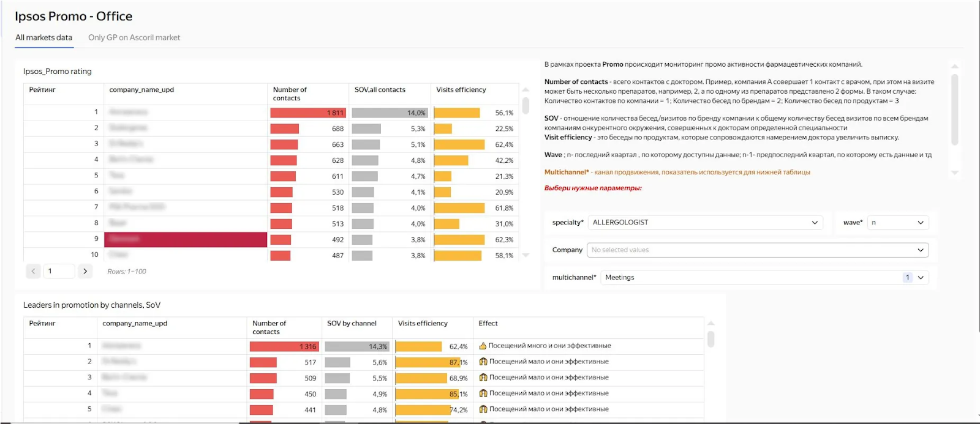The height and width of the screenshot is (424, 980).
Task: Go to next page of rating table
Action: (85, 271)
